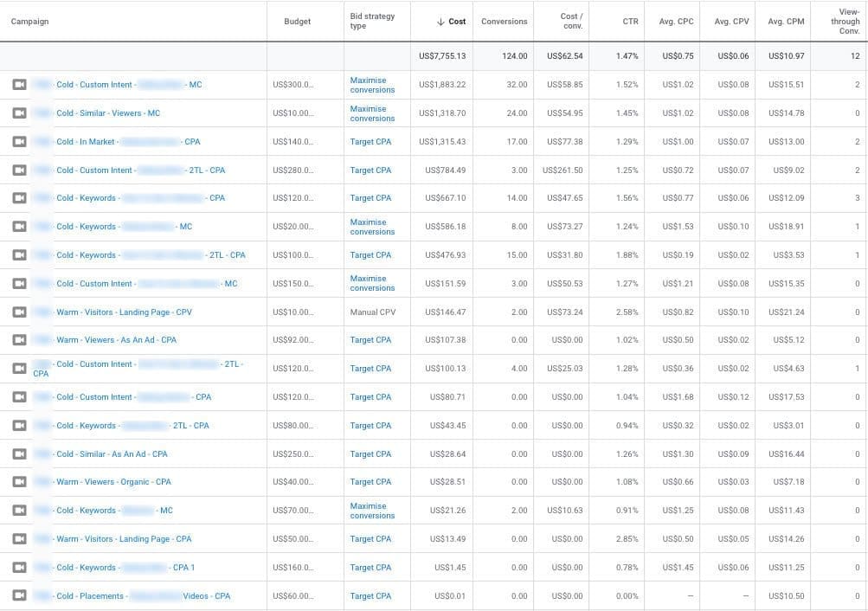The width and height of the screenshot is (868, 611).
Task: Click the video icon next to Warm - Viewers - As An Ad - CPA
Action: coord(20,339)
